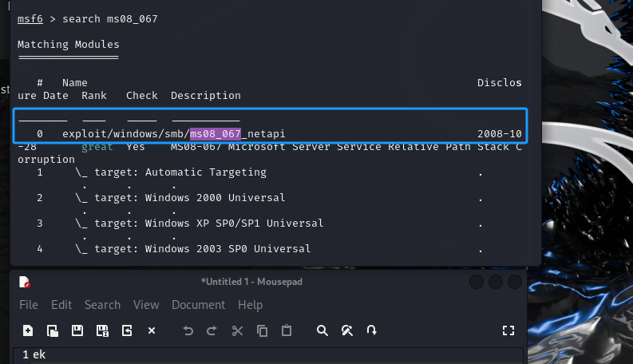Click the middle window control button in Mousepad titlebar
The width and height of the screenshot is (633, 364).
point(496,282)
